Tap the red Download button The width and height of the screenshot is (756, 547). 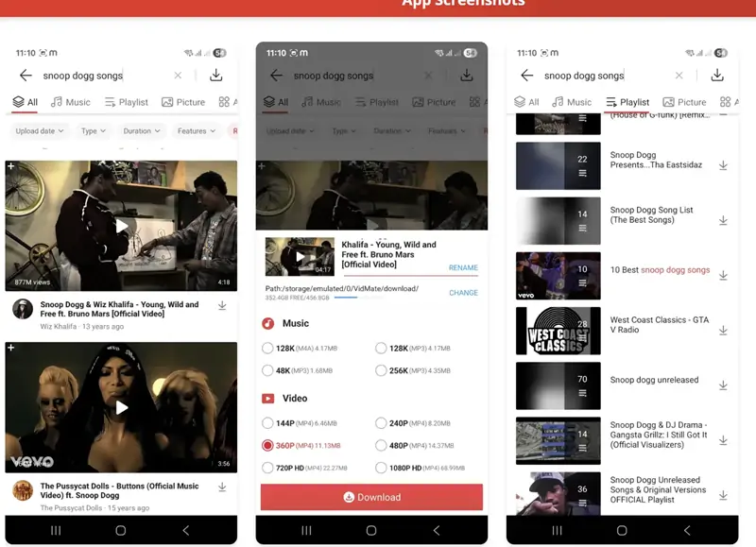(371, 497)
